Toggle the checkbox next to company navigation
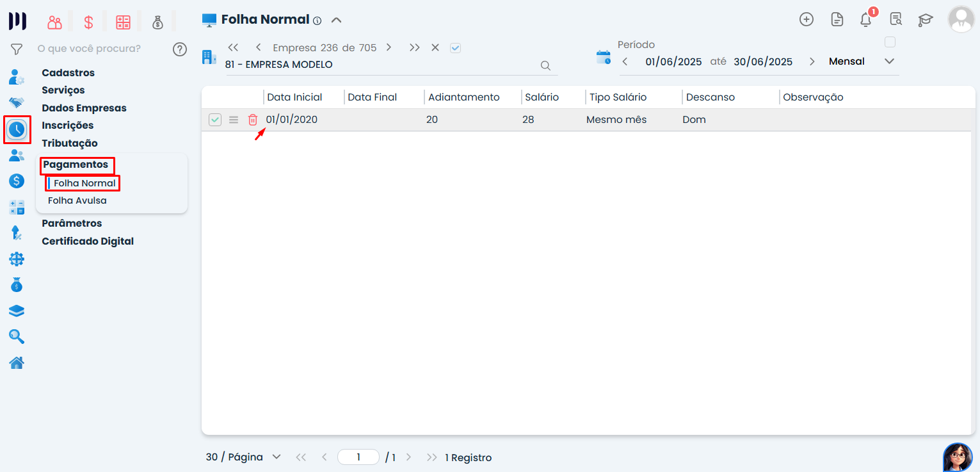This screenshot has width=980, height=472. point(455,48)
